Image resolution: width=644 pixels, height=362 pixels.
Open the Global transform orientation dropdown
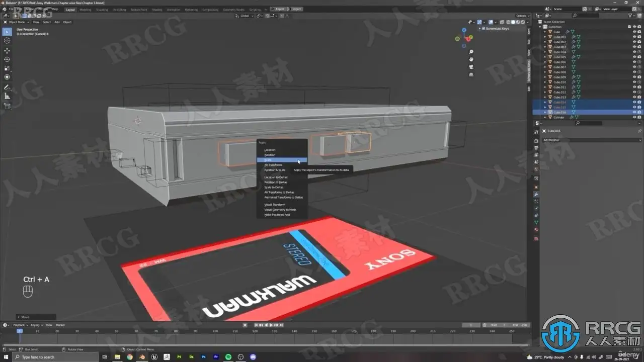click(245, 16)
